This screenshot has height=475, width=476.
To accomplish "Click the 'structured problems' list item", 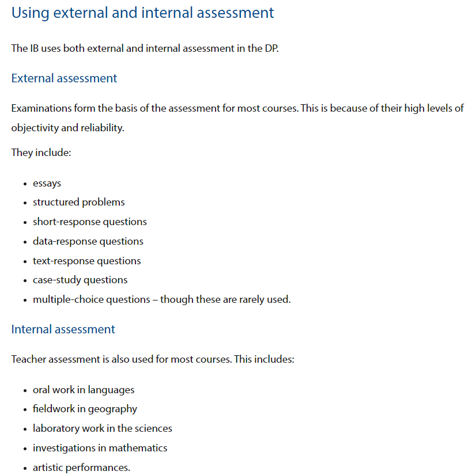I will (78, 202).
